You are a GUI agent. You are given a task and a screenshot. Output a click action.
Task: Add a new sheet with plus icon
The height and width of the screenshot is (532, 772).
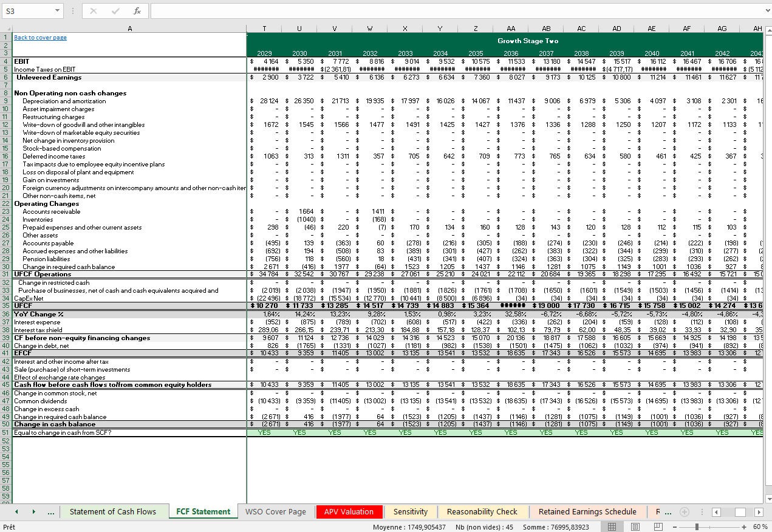685,512
